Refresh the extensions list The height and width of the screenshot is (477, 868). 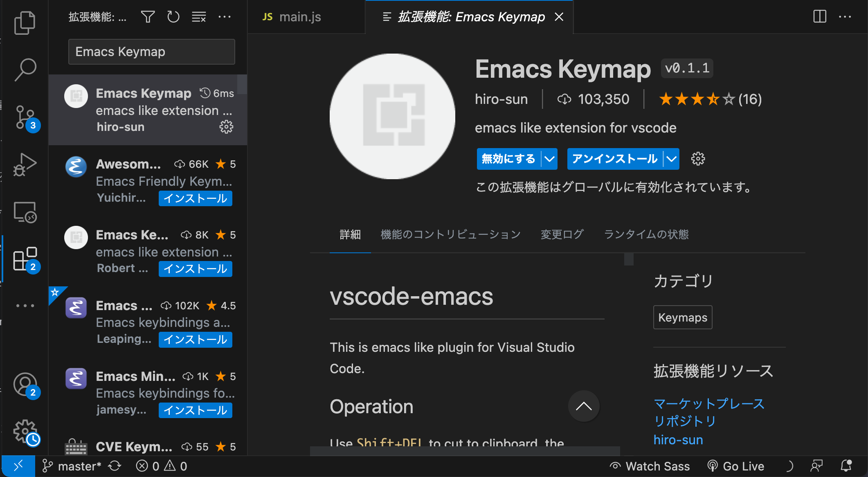(173, 17)
